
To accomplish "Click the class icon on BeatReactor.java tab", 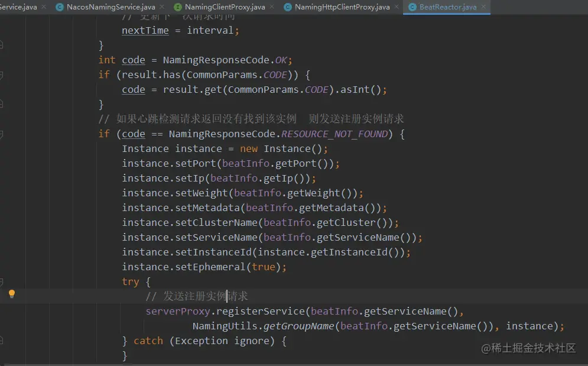I will pyautogui.click(x=412, y=7).
